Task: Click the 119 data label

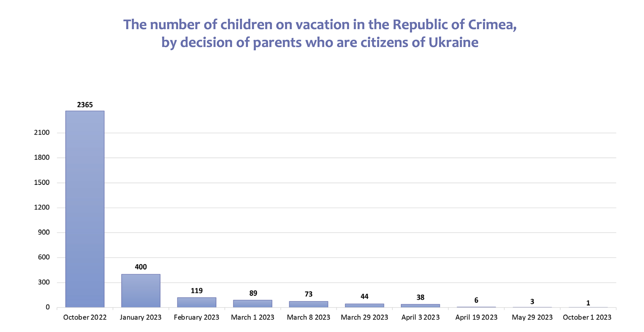Action: [x=197, y=291]
